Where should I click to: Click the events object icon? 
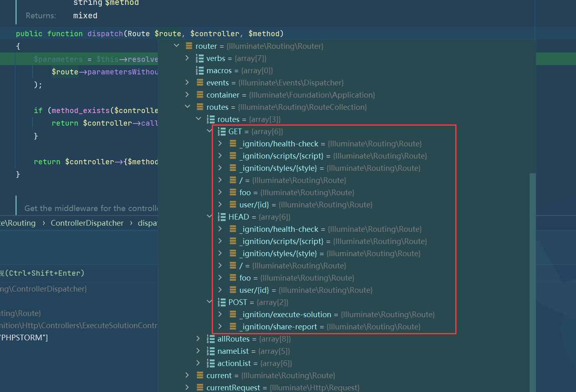tap(200, 83)
